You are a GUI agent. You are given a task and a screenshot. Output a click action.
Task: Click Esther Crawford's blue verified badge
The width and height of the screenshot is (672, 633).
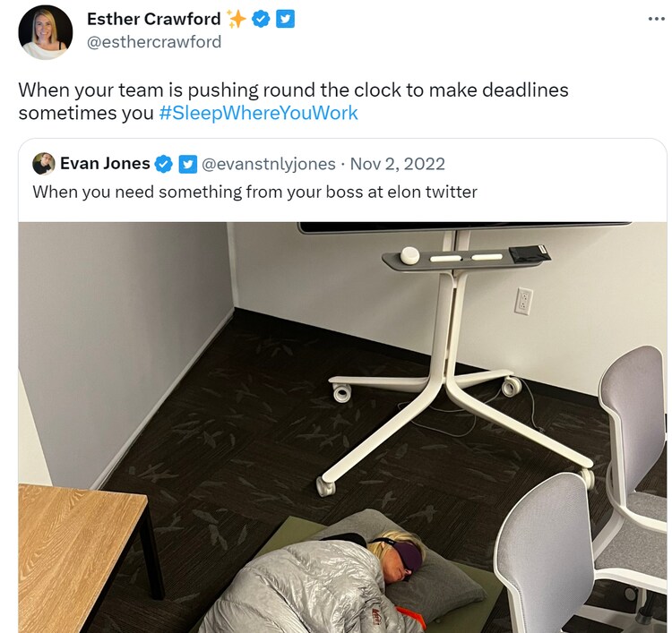point(261,20)
